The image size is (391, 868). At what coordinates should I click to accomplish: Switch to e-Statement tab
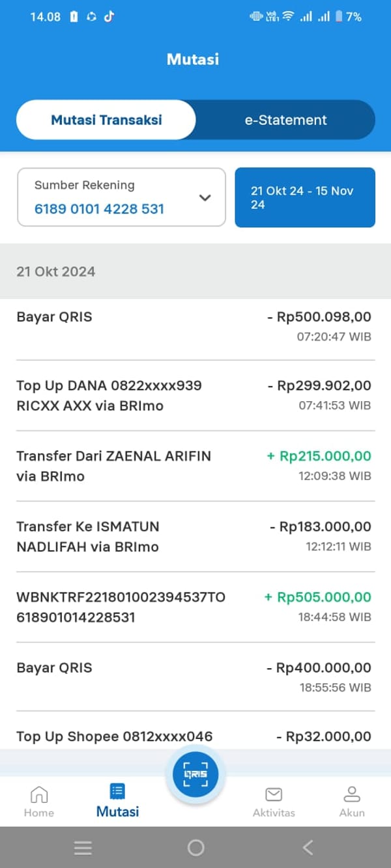click(285, 120)
